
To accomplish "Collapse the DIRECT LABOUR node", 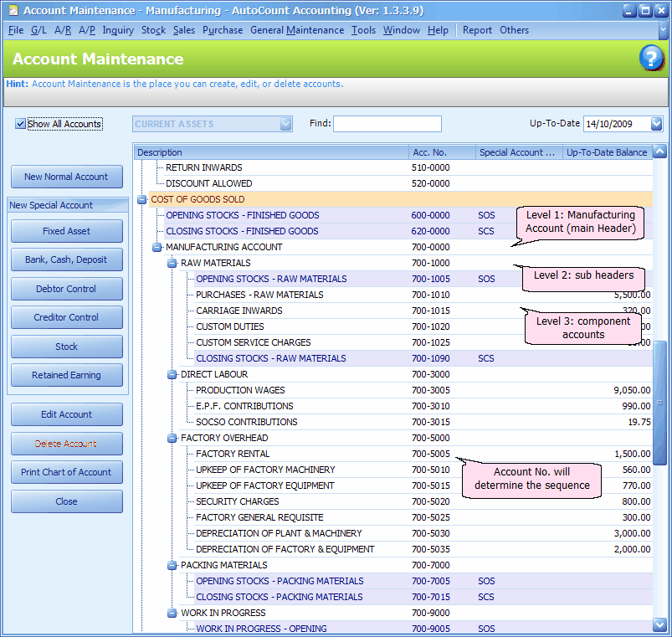I will pyautogui.click(x=172, y=375).
